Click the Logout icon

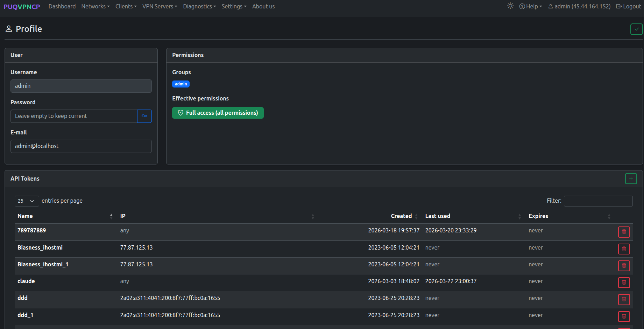pyautogui.click(x=620, y=6)
